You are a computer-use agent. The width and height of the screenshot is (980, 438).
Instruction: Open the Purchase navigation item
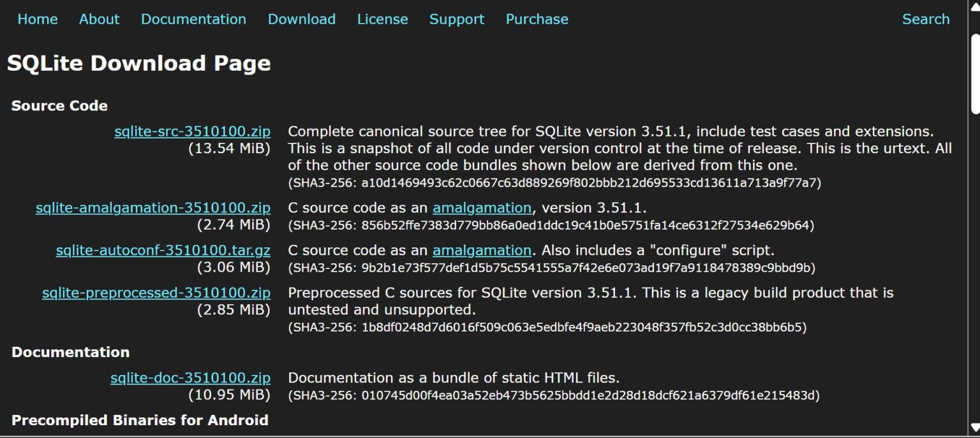pos(537,19)
